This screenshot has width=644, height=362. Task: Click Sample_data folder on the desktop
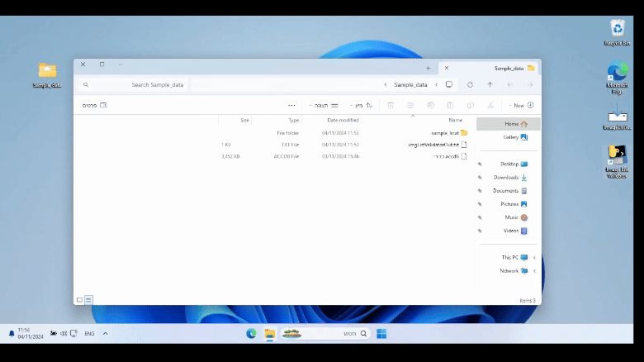click(x=47, y=75)
